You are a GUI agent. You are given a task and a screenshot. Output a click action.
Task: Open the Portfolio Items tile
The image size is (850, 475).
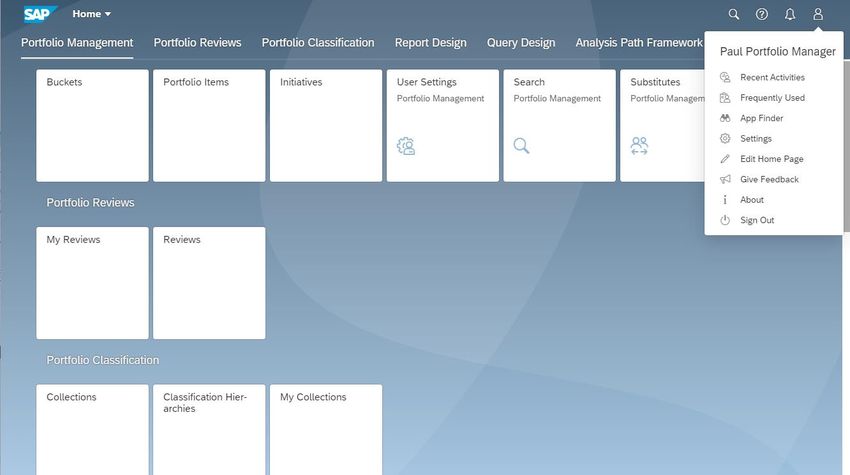209,125
